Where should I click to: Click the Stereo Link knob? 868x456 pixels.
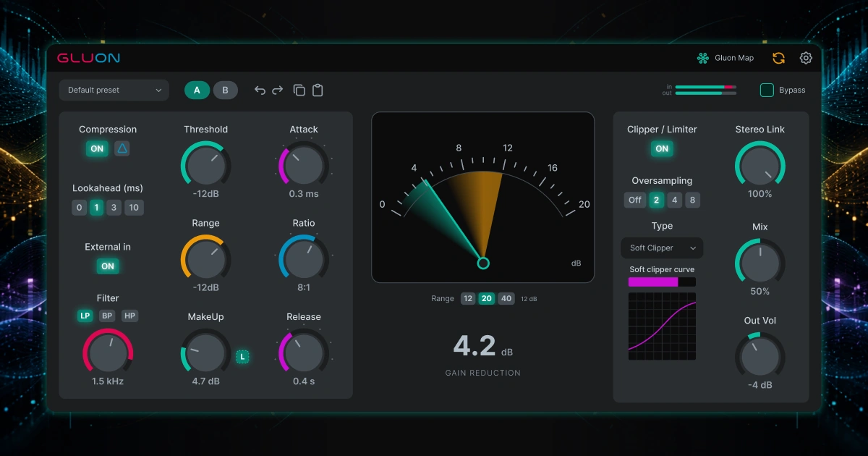760,166
